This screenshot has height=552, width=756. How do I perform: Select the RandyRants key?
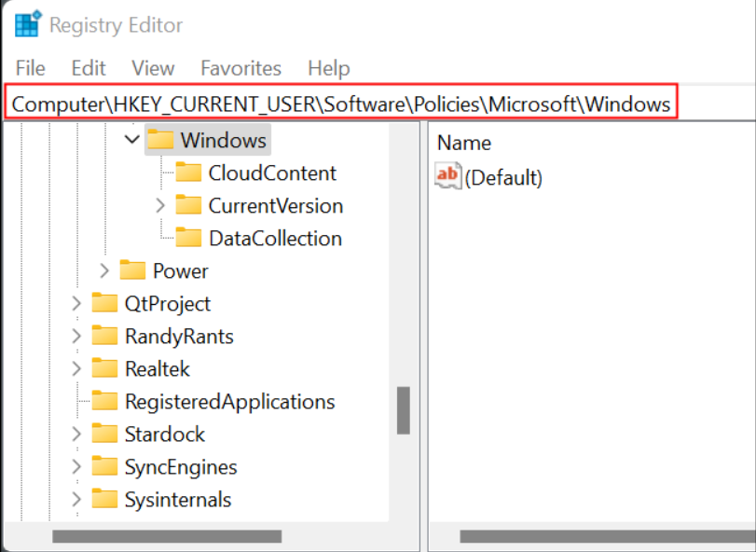click(179, 336)
